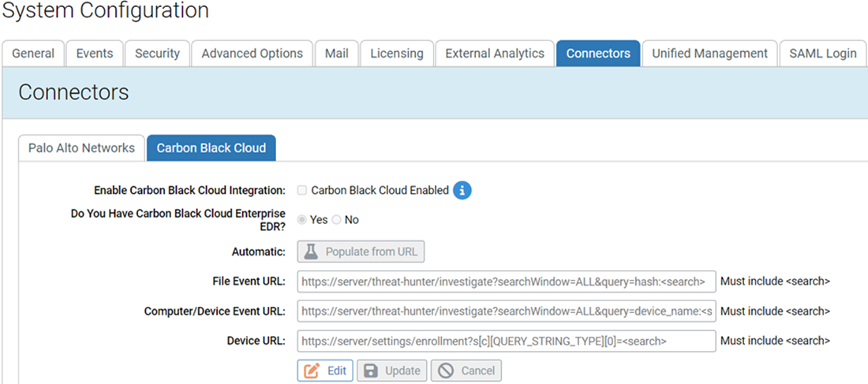
Task: Switch to the SAML Login tab
Action: point(823,54)
